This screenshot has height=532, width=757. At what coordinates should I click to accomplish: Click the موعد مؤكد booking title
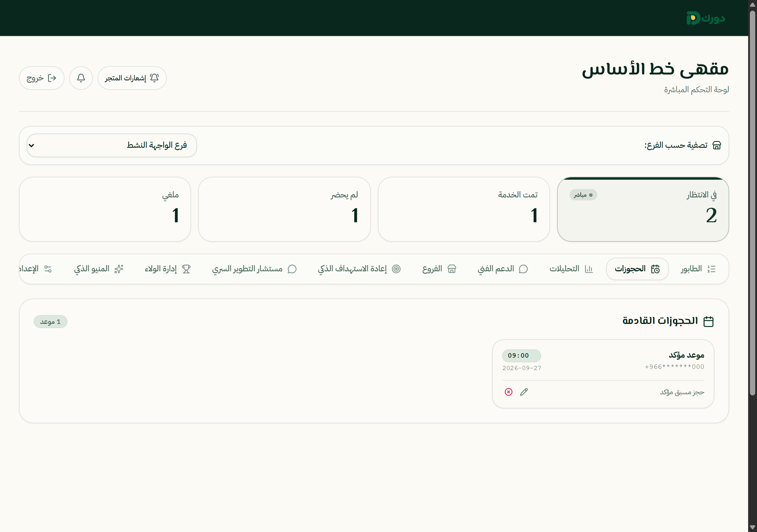686,355
